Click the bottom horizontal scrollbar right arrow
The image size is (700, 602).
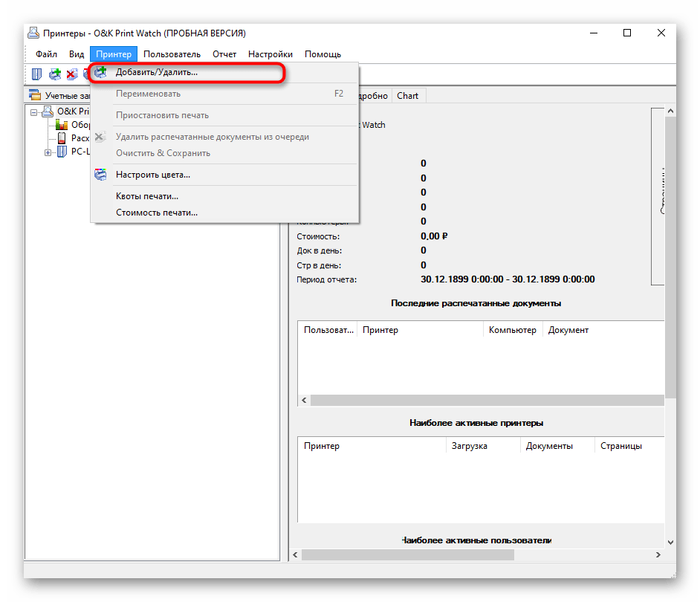click(x=658, y=554)
